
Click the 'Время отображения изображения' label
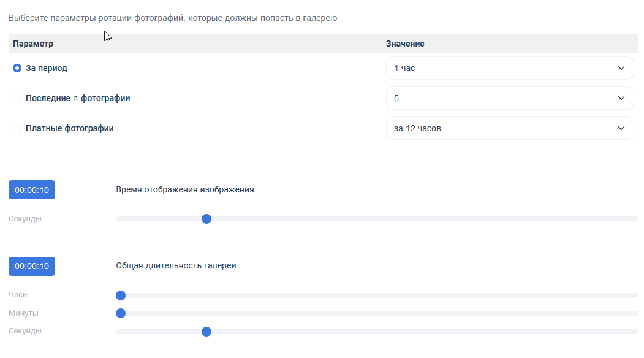pyautogui.click(x=185, y=190)
